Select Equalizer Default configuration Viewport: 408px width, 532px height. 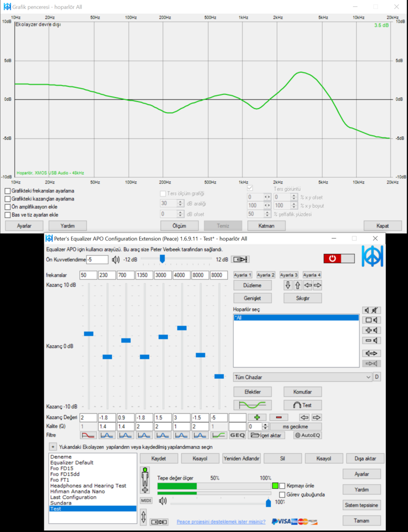[x=72, y=463]
